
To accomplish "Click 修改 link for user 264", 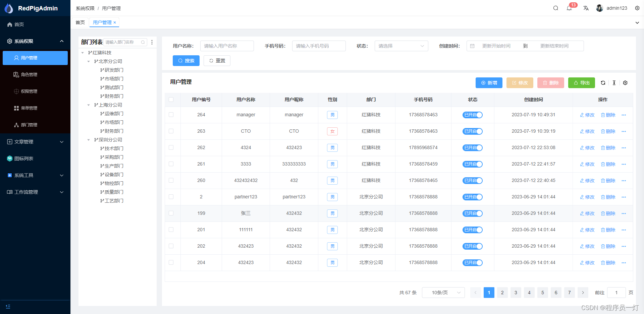I will pos(587,115).
